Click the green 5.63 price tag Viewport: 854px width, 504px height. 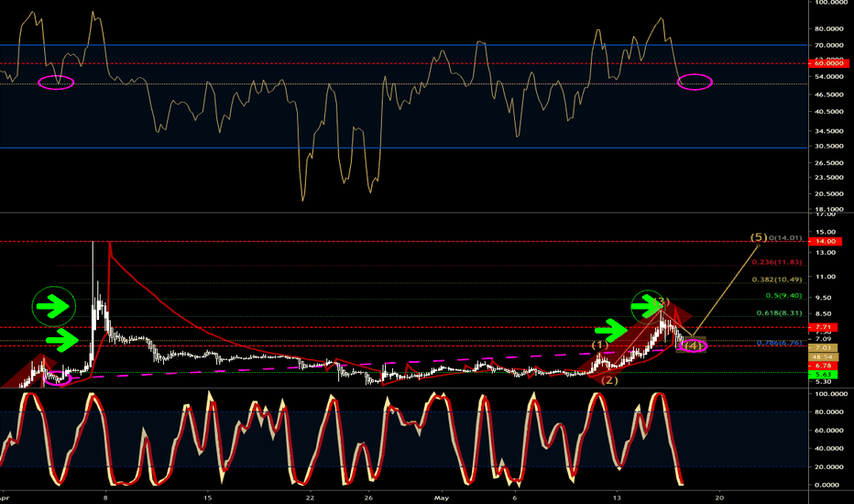click(x=823, y=374)
